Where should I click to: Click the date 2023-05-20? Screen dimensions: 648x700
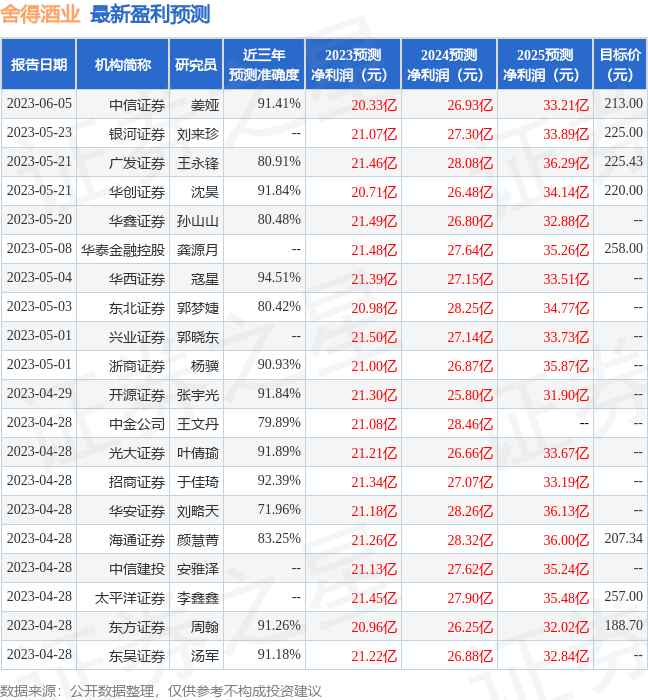[x=39, y=220]
